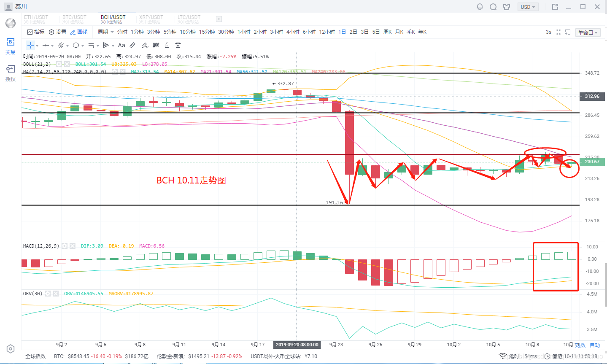Viewport: 607px width, 364px height.
Task: Open the 交易 trading sidebar icon
Action: point(11,46)
